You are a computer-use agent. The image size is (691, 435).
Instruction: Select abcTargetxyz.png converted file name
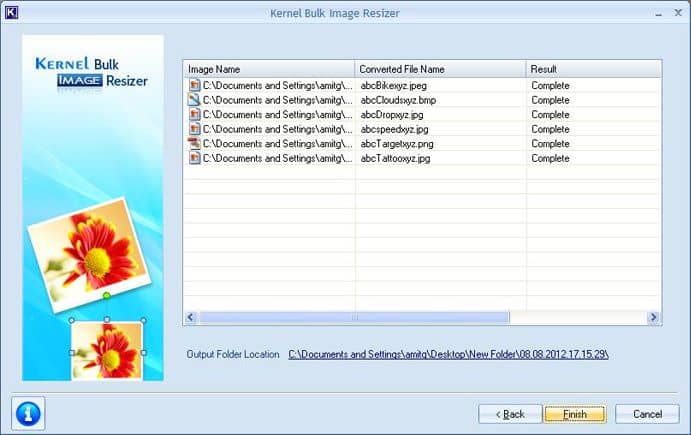pyautogui.click(x=397, y=144)
